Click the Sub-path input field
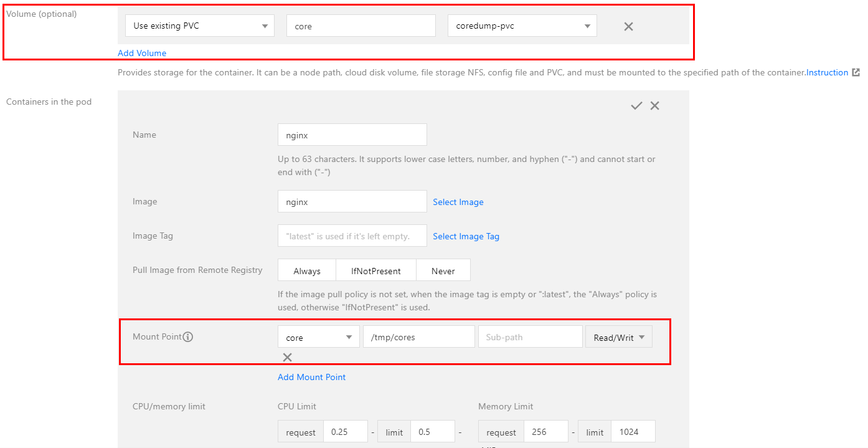Screen dimensions: 868x448 point(529,338)
